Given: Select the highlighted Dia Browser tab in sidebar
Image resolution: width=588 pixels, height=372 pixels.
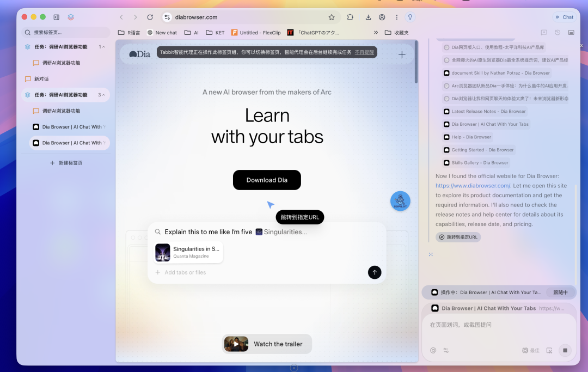Looking at the screenshot, I should (69, 143).
